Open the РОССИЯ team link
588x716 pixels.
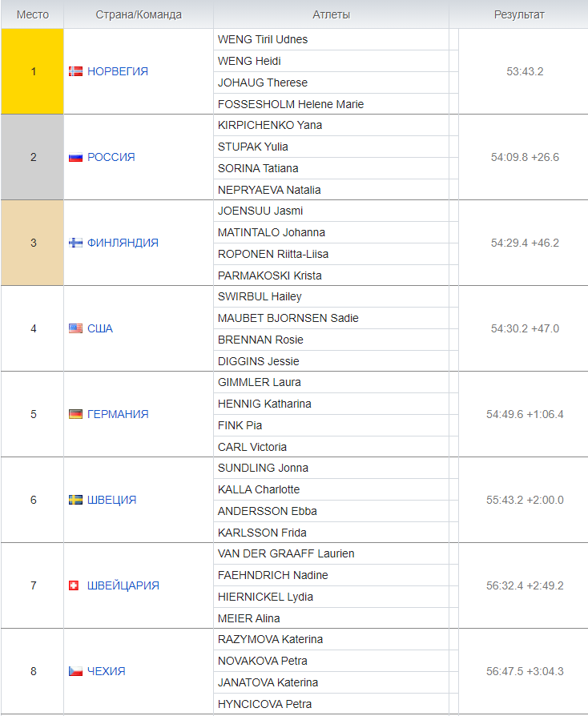(x=111, y=157)
